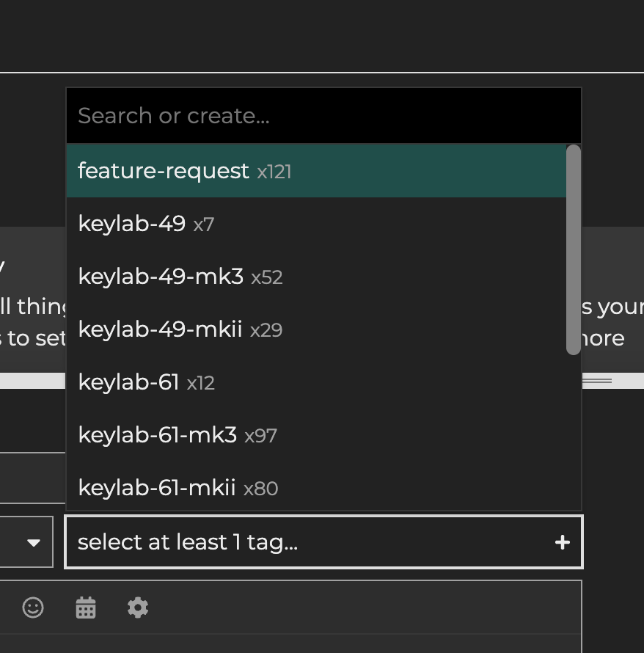Screen dimensions: 644x653
Task: Click the message body area below the toolbar
Action: [x=293, y=643]
